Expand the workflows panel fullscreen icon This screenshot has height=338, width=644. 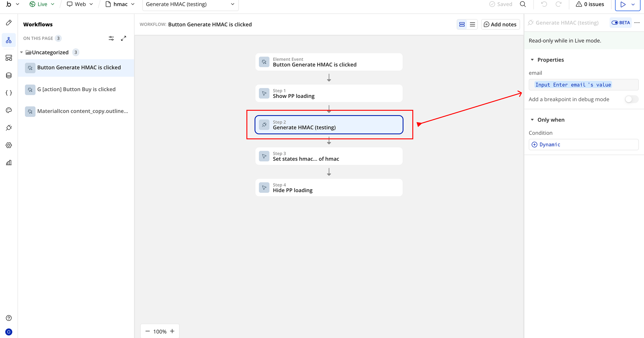pos(123,38)
